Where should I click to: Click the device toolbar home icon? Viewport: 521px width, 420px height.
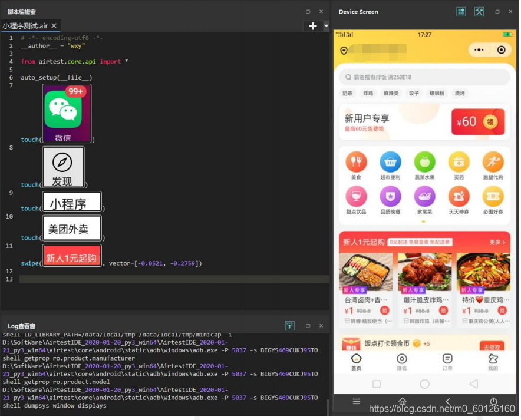click(403, 401)
